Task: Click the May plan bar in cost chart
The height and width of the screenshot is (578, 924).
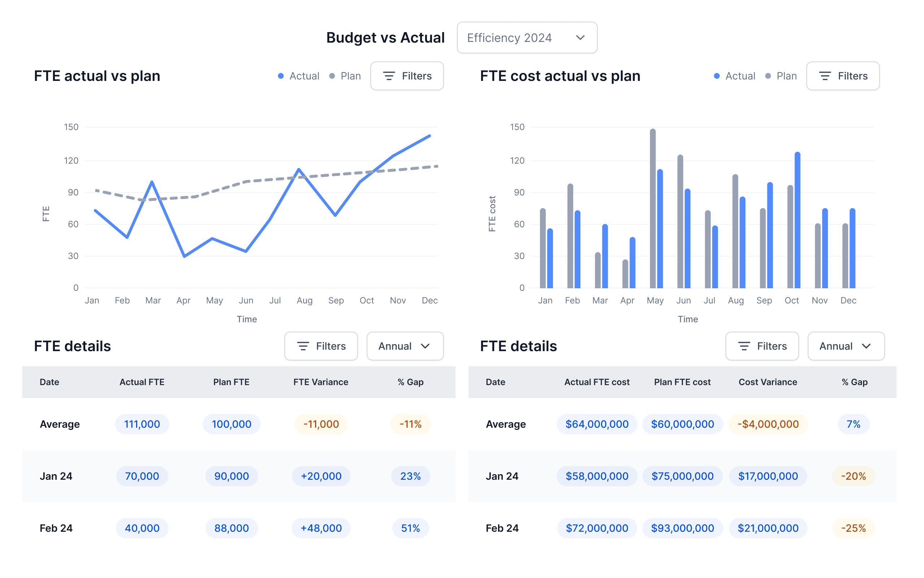Action: click(653, 208)
